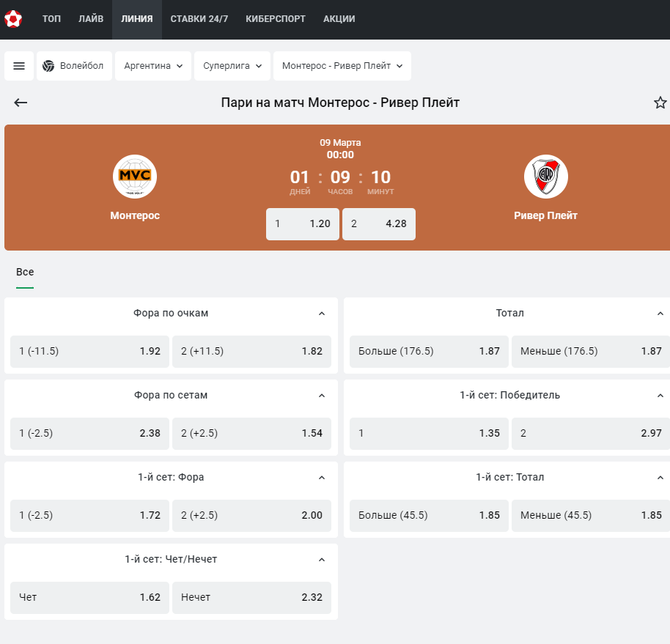
Task: Click the Монтерос MVC team logo
Action: pos(135,177)
